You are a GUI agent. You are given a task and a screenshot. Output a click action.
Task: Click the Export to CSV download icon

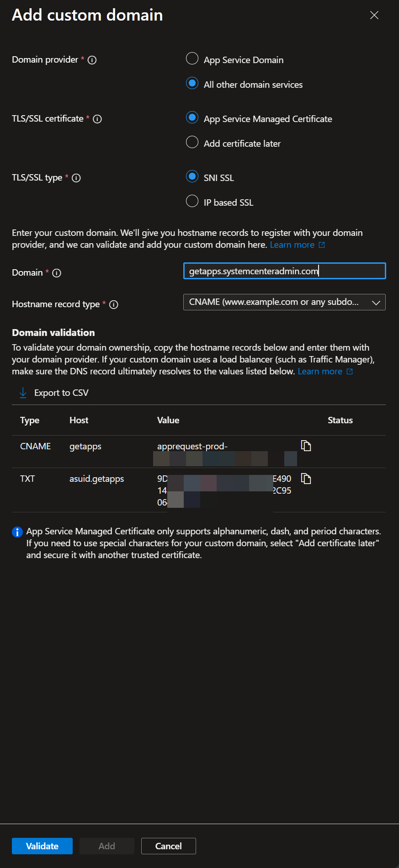[23, 393]
